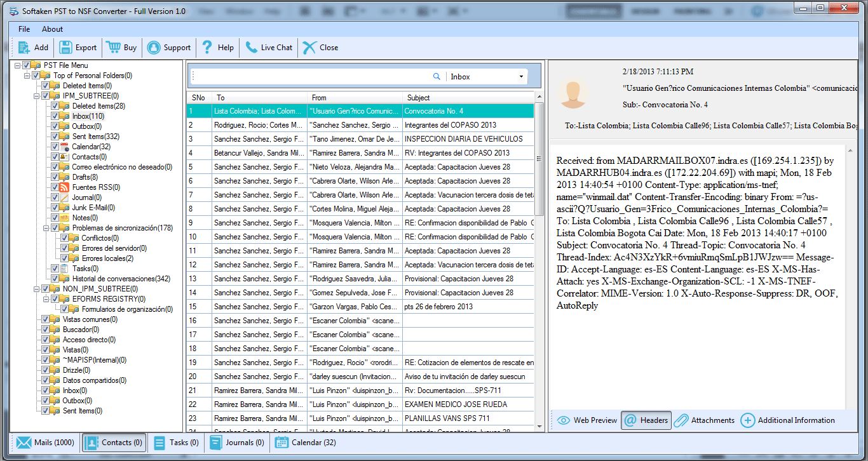
Task: Open Live Chat from the toolbar
Action: pyautogui.click(x=269, y=47)
